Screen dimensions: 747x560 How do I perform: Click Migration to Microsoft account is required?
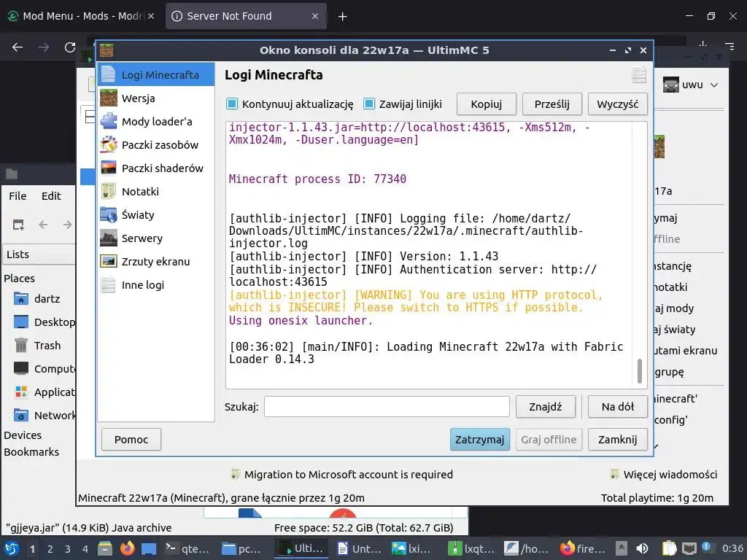348,475
